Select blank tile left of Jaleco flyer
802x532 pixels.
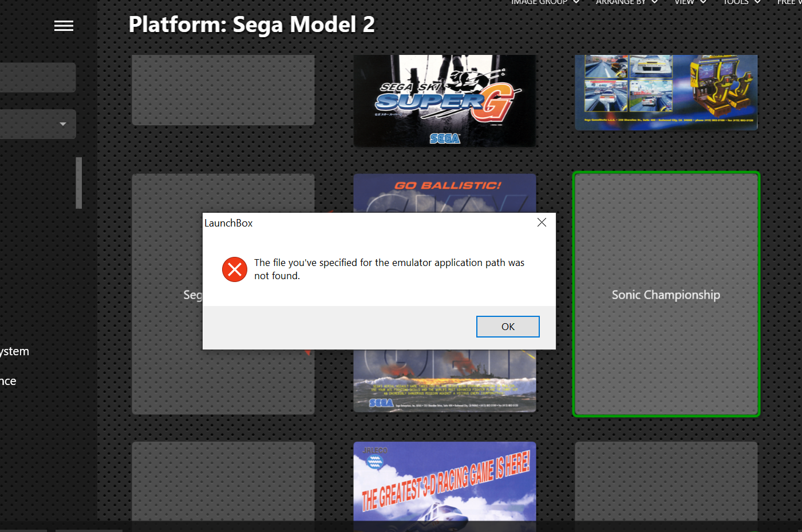[x=223, y=481]
